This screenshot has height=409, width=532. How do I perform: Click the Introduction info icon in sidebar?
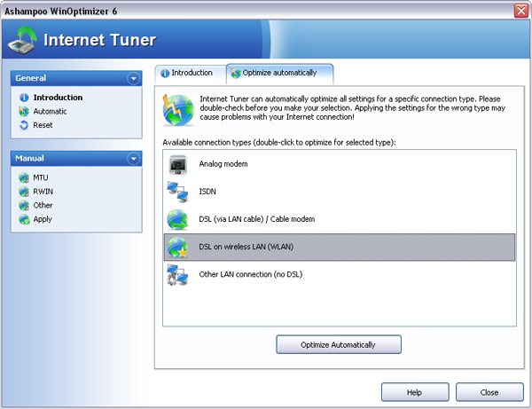(24, 98)
